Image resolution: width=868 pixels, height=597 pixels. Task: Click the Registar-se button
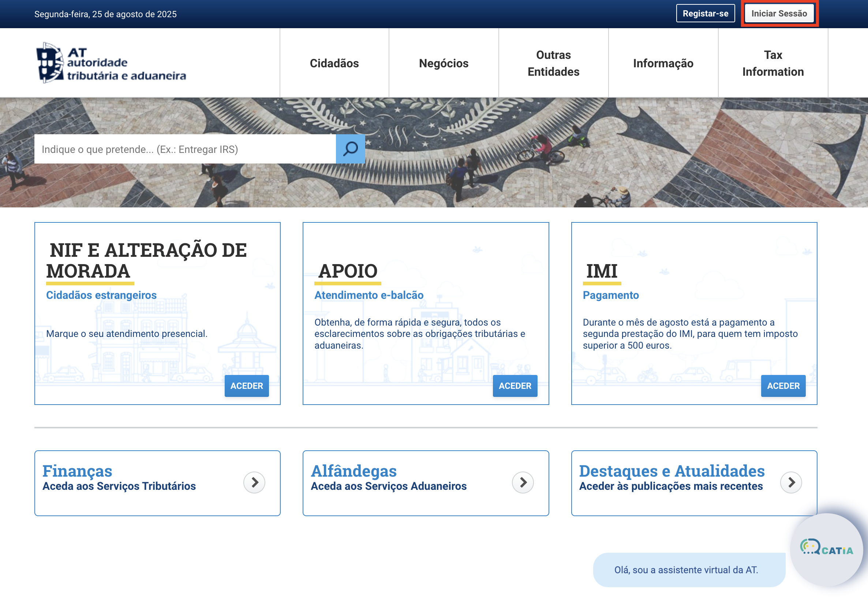[x=705, y=14]
